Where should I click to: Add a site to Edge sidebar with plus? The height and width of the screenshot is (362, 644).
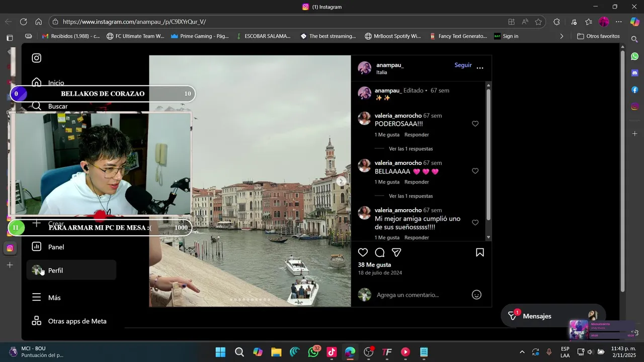click(x=635, y=134)
